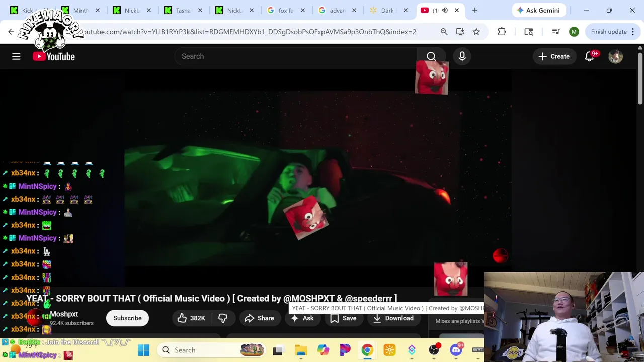This screenshot has width=644, height=362.
Task: Open the Windows Start menu
Action: point(143,350)
